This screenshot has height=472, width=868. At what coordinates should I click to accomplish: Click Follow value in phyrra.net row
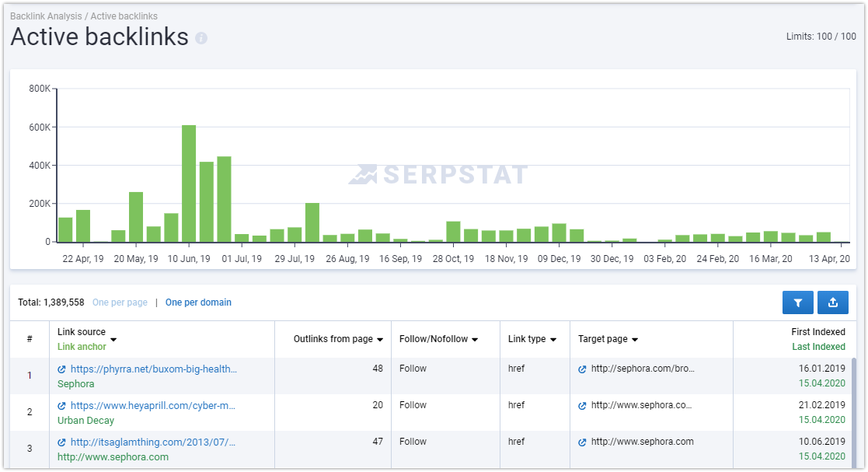413,369
